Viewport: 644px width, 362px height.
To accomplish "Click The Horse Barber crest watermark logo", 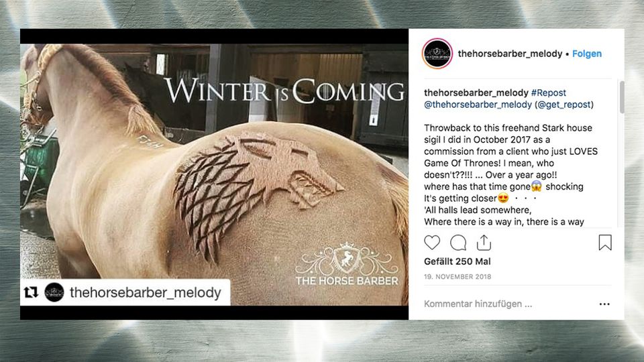I will coord(347,263).
